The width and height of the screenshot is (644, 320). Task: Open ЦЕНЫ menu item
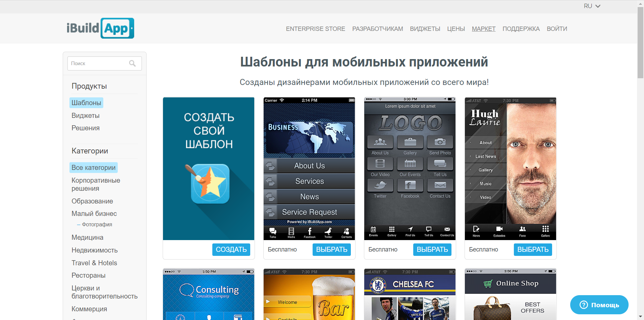[456, 29]
